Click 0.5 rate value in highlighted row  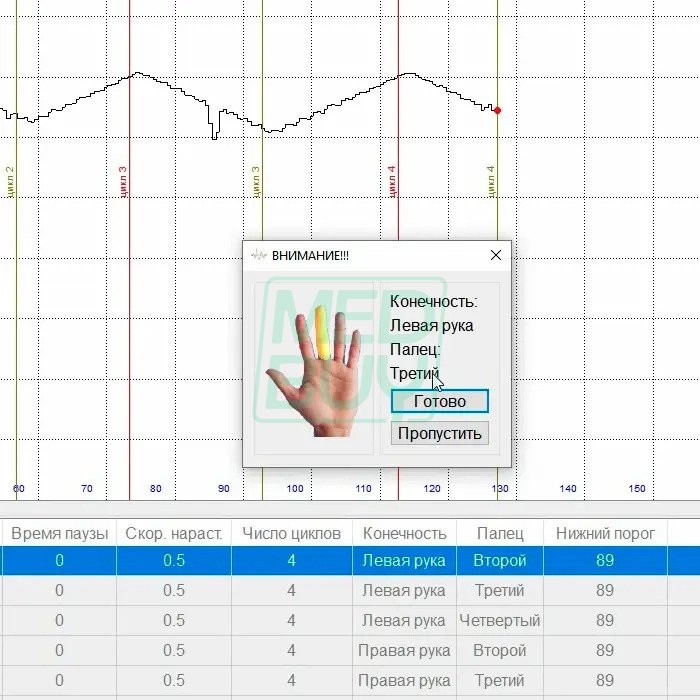(174, 560)
